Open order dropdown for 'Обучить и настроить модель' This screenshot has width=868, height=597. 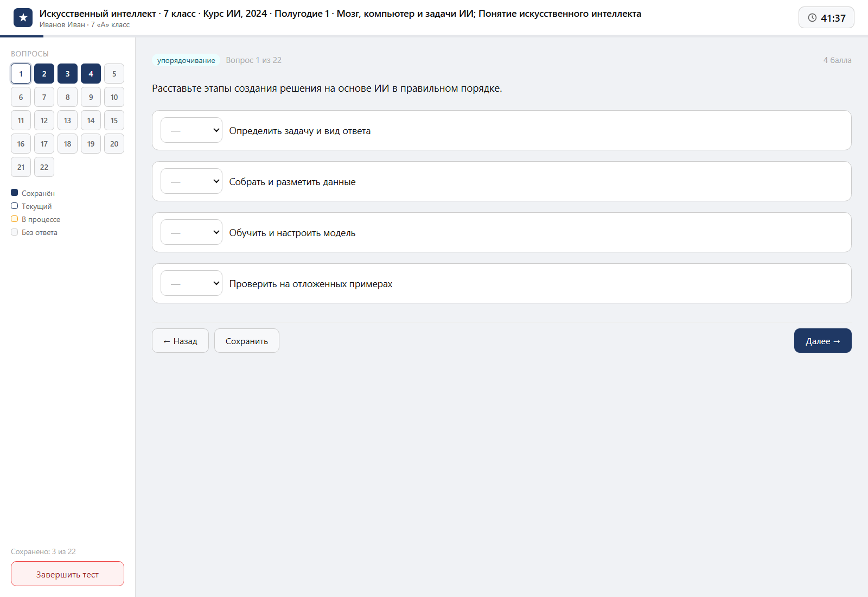(192, 232)
